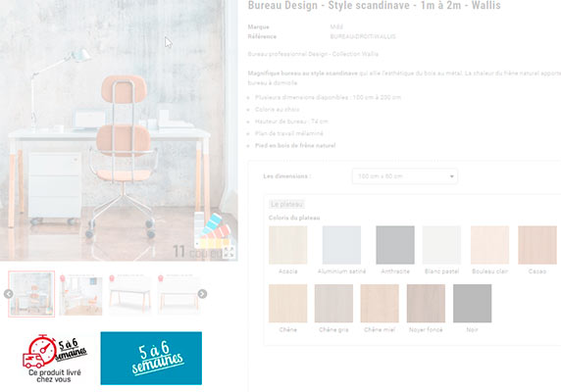Select the Blanc pastel swatch

(x=441, y=245)
